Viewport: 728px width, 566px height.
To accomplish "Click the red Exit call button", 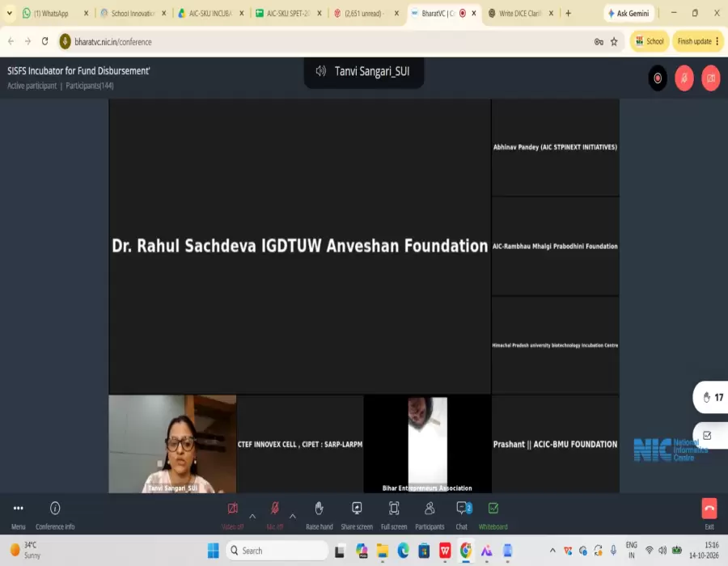I will (709, 509).
